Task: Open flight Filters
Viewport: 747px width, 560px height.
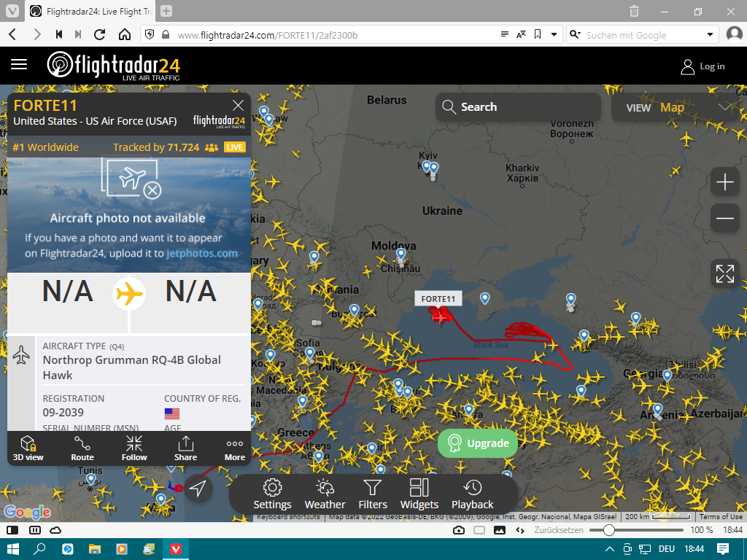Action: coord(373,495)
